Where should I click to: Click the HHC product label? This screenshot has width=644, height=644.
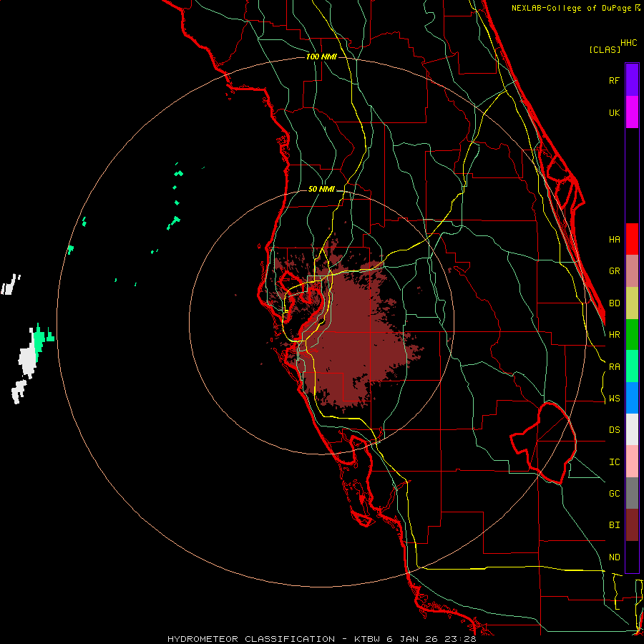pyautogui.click(x=628, y=43)
